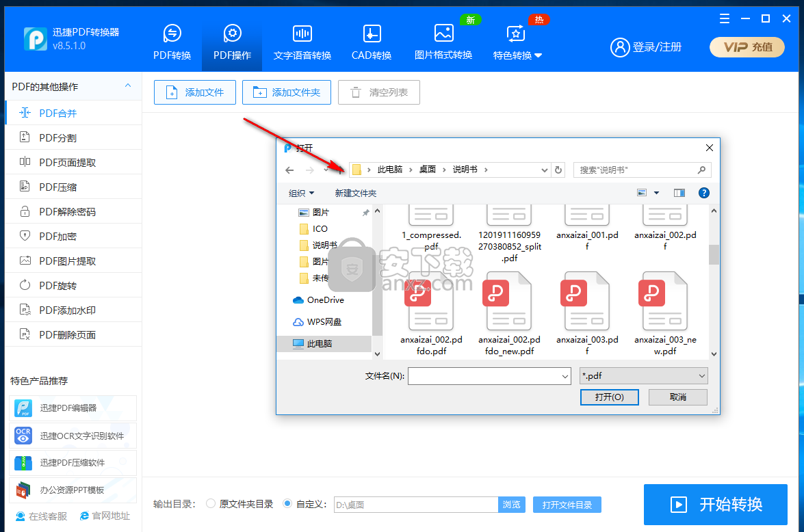Select PDF图片提取 option
Image resolution: width=804 pixels, height=532 pixels.
click(73, 261)
